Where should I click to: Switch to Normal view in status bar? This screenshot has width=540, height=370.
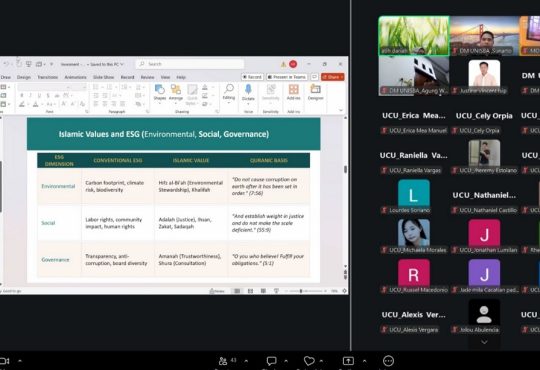coord(237,291)
